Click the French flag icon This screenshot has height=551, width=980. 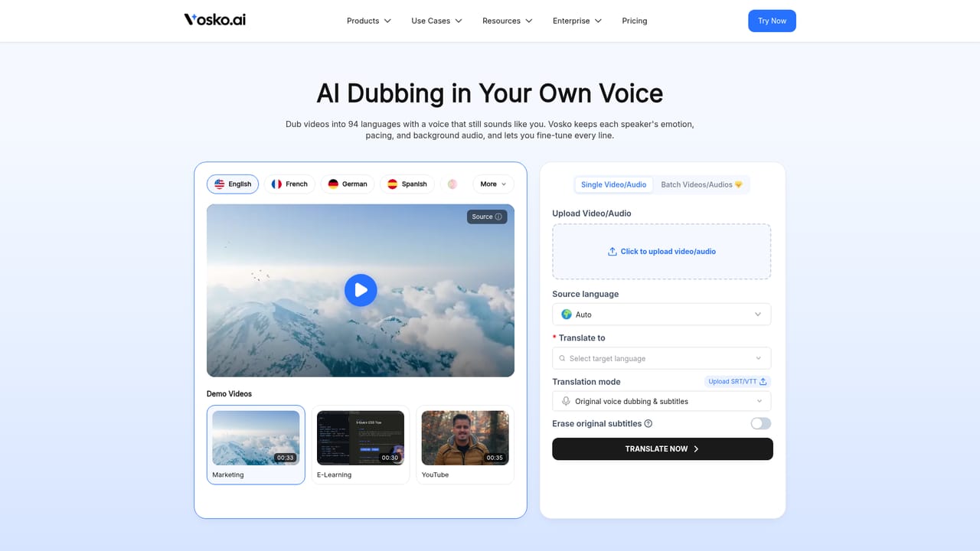(x=277, y=184)
